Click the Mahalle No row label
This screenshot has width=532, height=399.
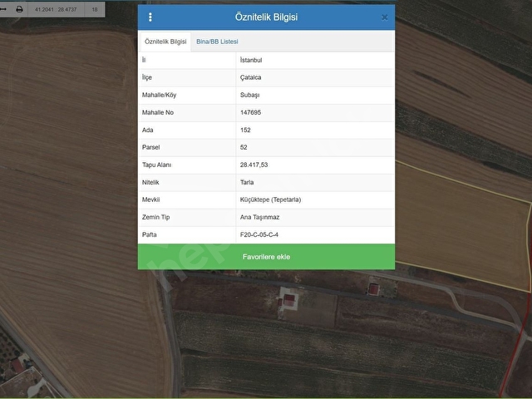[158, 113]
